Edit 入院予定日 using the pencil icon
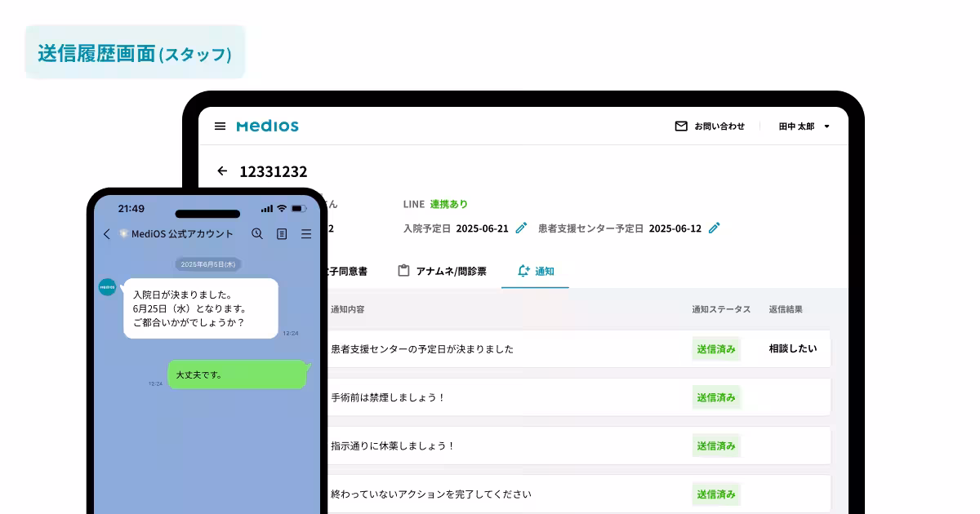Image resolution: width=980 pixels, height=514 pixels. tap(520, 228)
